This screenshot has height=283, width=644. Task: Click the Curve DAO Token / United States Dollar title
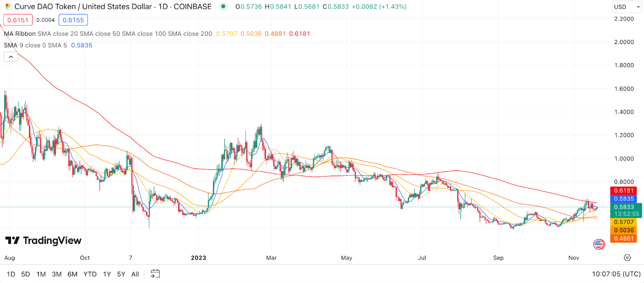click(83, 6)
